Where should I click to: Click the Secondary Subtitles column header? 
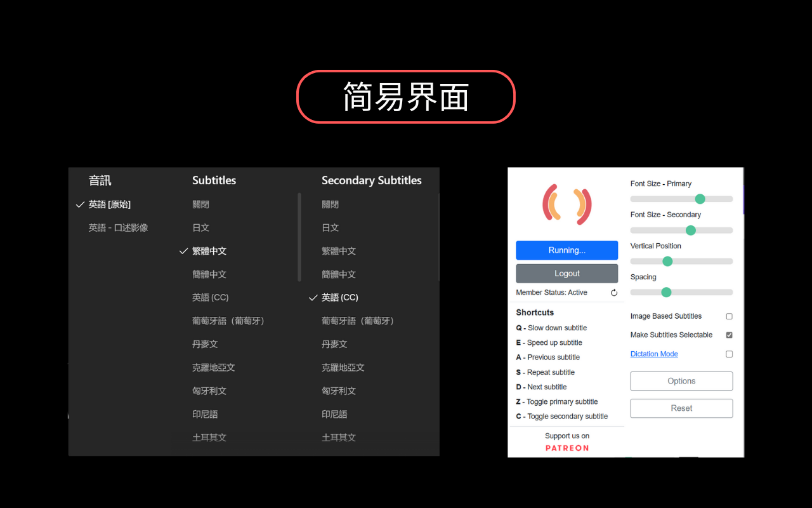372,180
